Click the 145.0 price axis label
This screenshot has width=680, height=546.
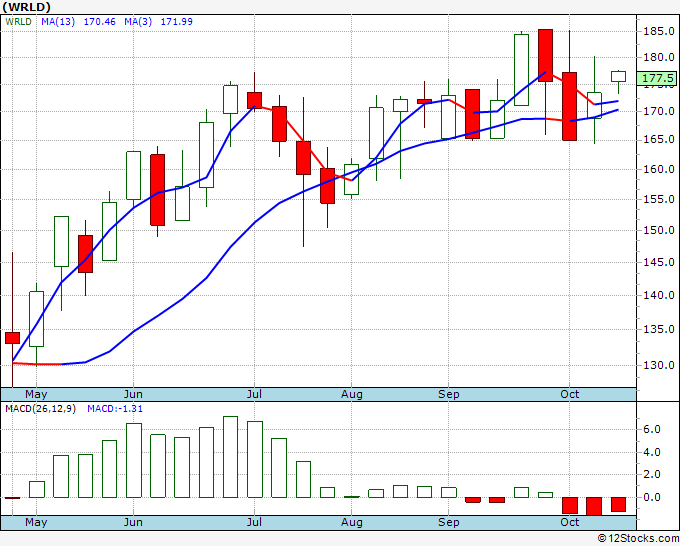tap(659, 262)
